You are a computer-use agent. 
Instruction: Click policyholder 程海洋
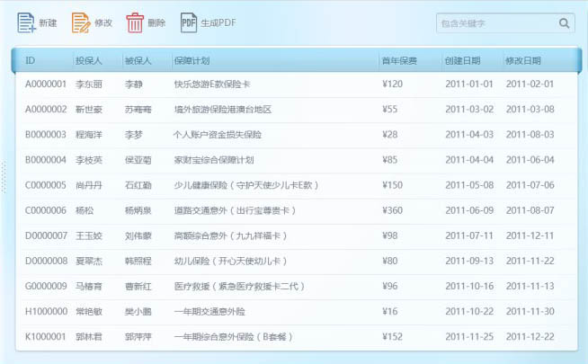point(88,135)
